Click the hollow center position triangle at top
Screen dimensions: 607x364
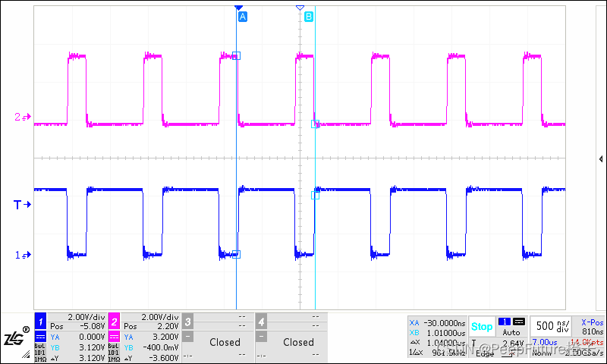point(300,8)
